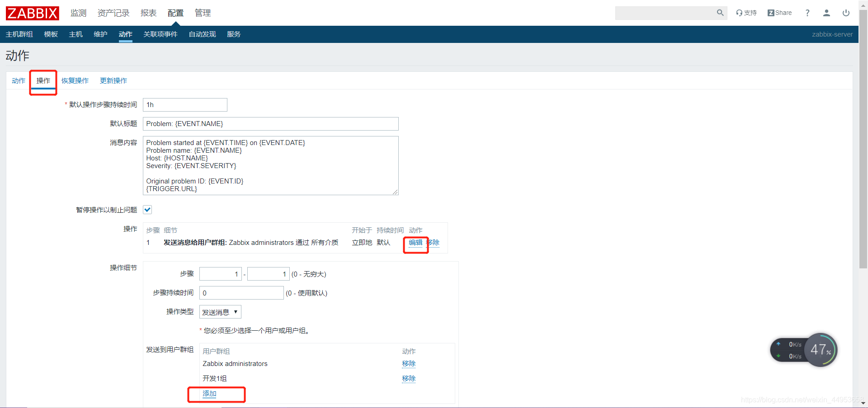This screenshot has width=868, height=408.
Task: Switch to the 更新操作 tab
Action: tap(113, 80)
